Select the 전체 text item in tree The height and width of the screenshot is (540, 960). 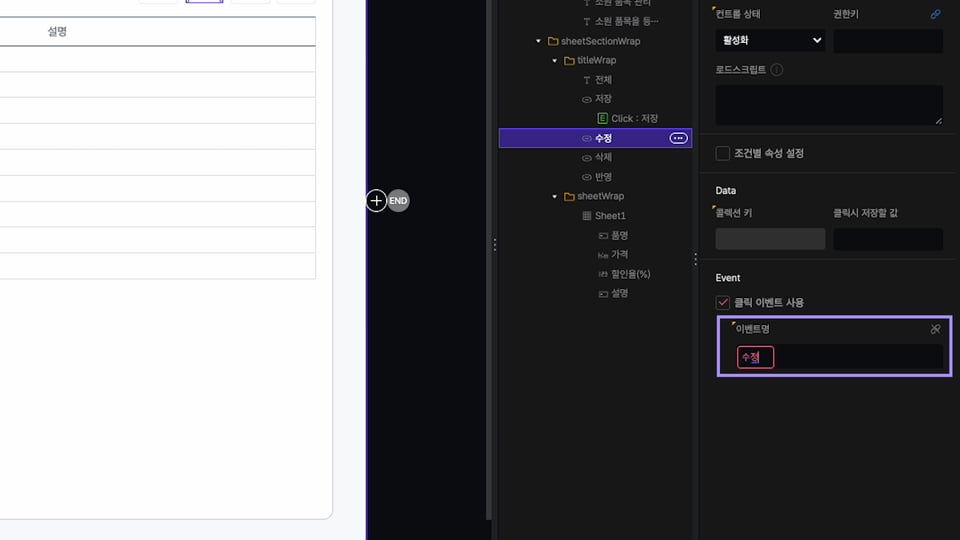(603, 80)
